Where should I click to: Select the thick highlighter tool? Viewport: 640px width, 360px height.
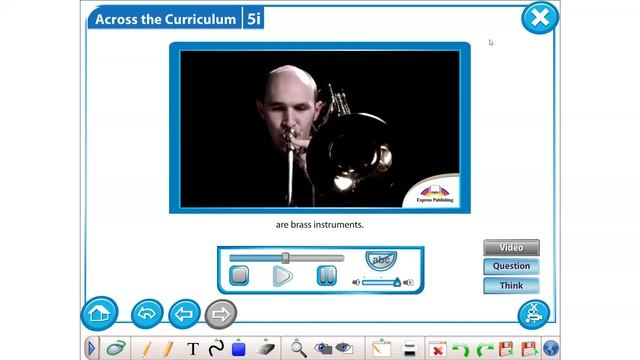pos(168,349)
